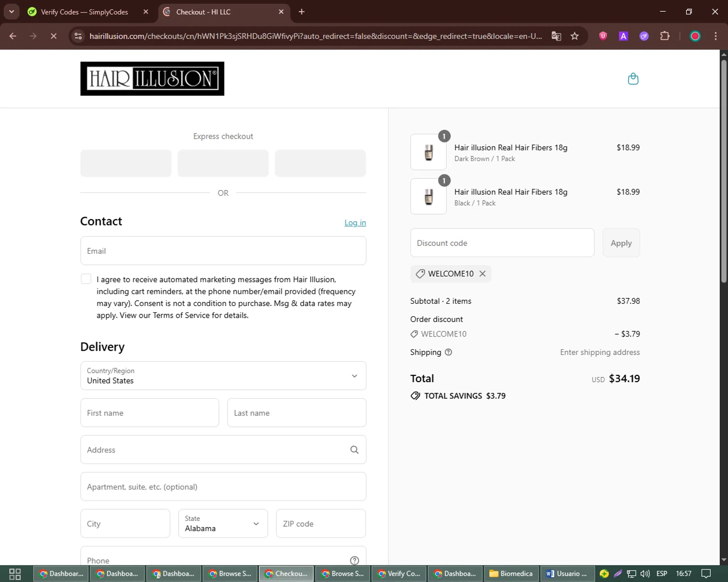Image resolution: width=728 pixels, height=582 pixels.
Task: Open the State dropdown showing Alabama
Action: click(x=223, y=523)
